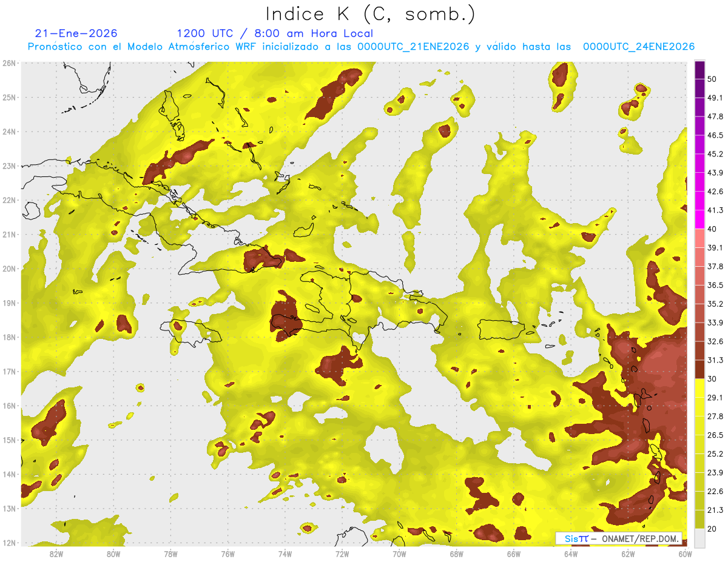Image resolution: width=728 pixels, height=562 pixels.
Task: Click colorbar value 26.5
Action: (715, 435)
